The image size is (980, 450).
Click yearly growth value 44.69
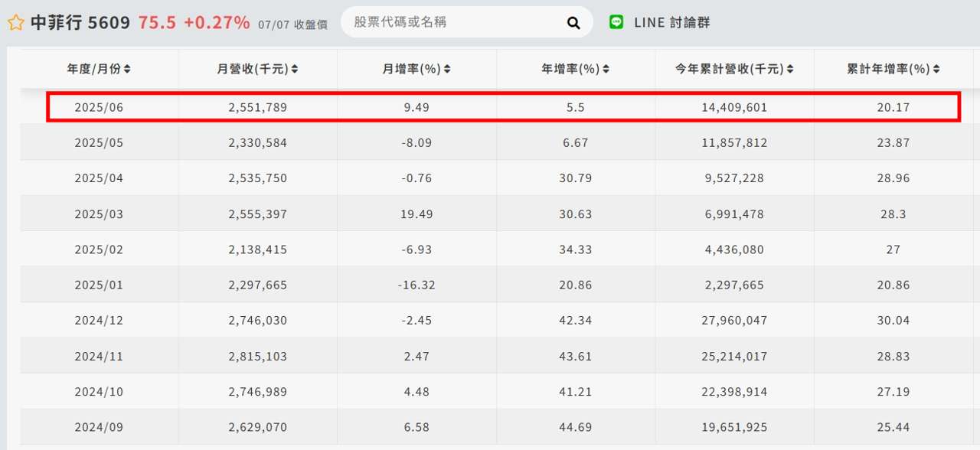[575, 427]
